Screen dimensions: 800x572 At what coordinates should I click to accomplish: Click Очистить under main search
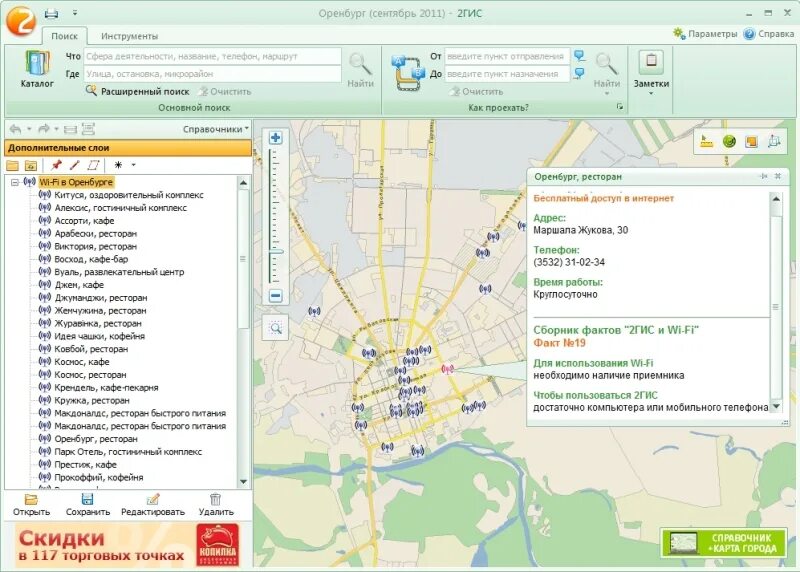click(226, 92)
